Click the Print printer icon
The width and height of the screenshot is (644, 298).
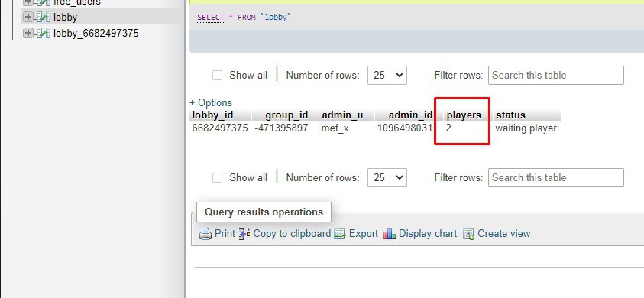[205, 234]
